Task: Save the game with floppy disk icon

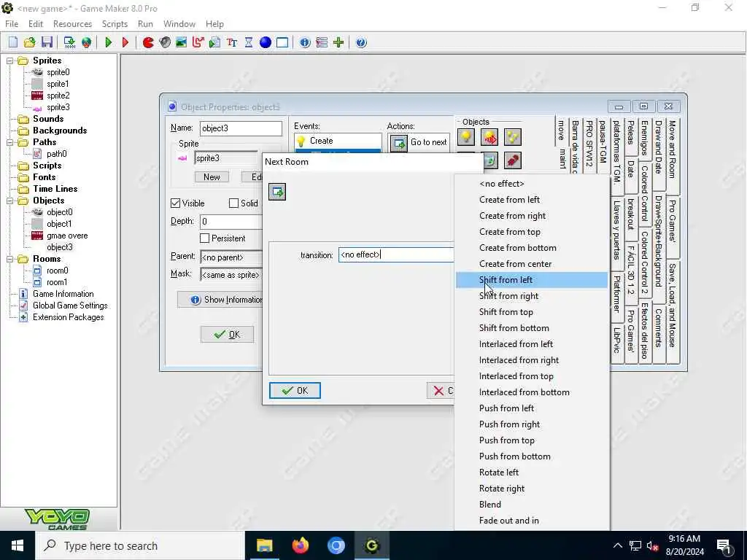Action: 47,42
